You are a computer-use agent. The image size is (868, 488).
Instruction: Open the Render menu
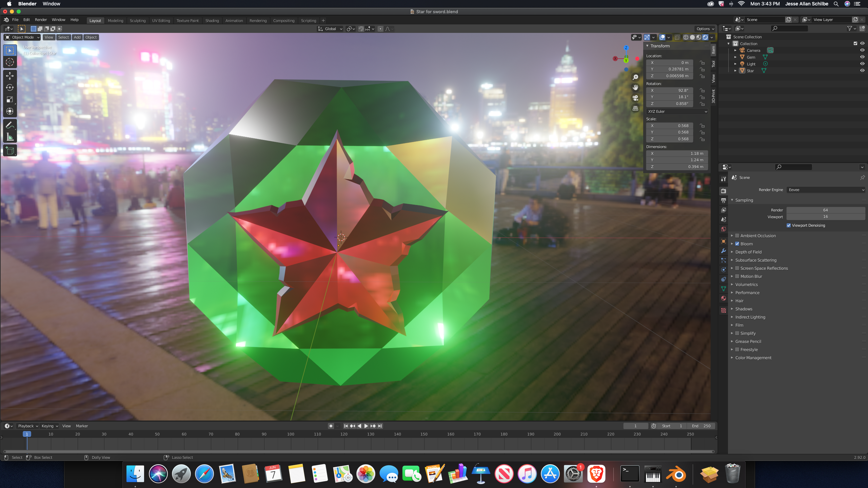[41, 20]
